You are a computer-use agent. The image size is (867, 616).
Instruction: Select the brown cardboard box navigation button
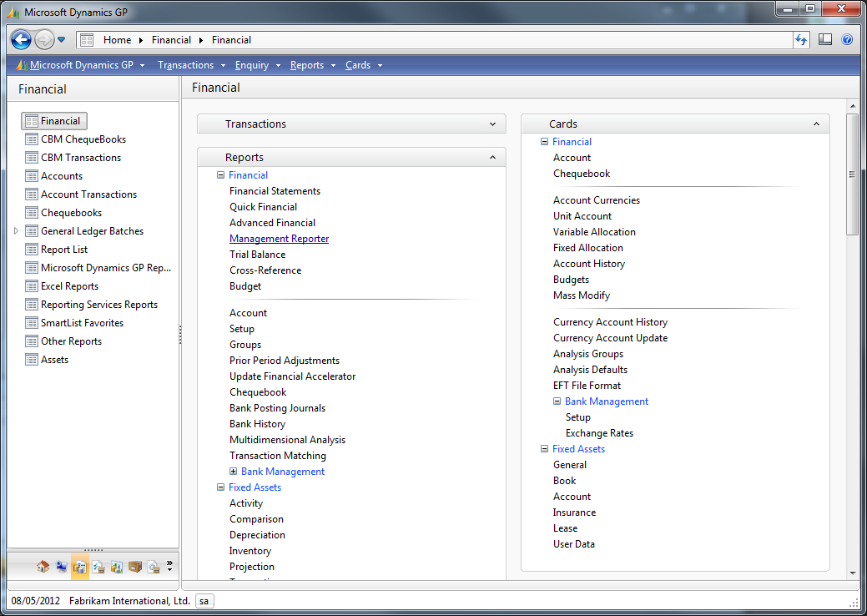pos(135,567)
